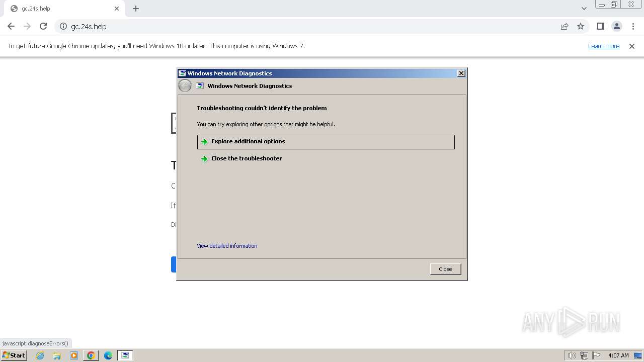The image size is (644, 362).
Task: Open Windows Explorer folder in taskbar
Action: coord(57,355)
